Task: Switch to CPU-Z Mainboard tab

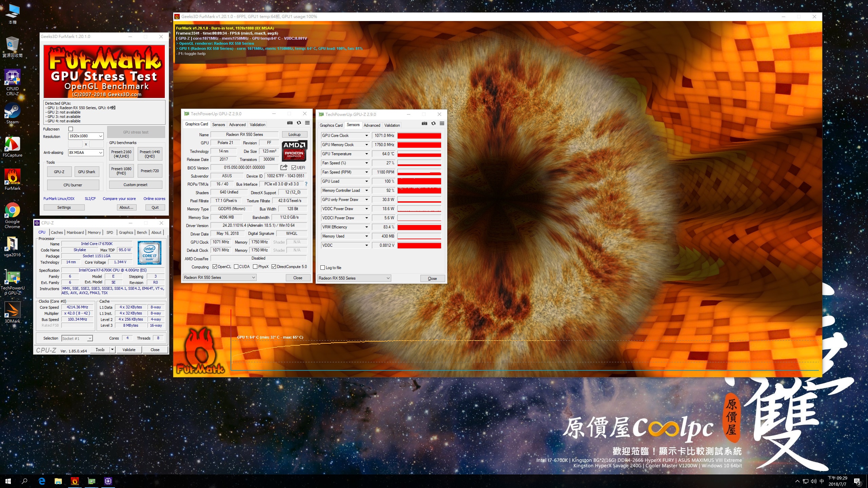Action: pyautogui.click(x=75, y=232)
